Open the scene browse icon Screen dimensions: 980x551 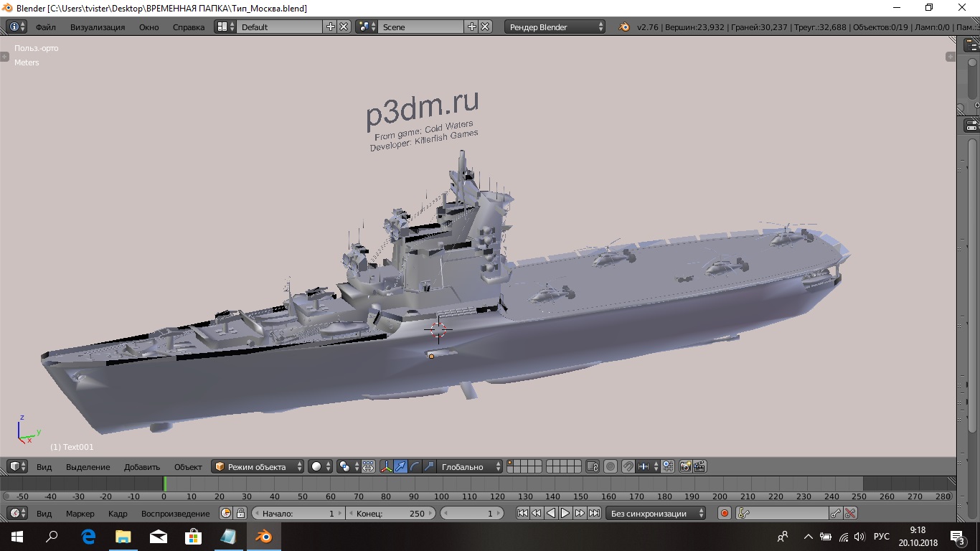coord(367,27)
